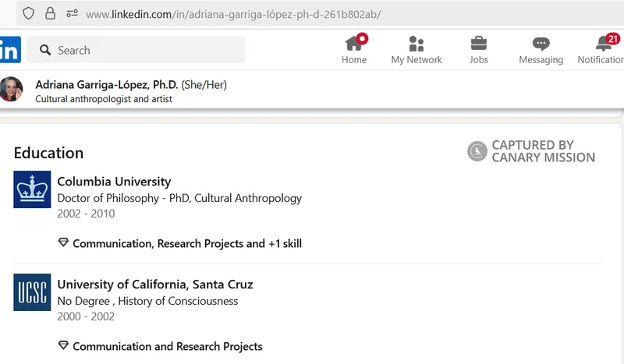The height and width of the screenshot is (364, 624).
Task: Open 'Communication and Research Projects' skills link
Action: 168,347
